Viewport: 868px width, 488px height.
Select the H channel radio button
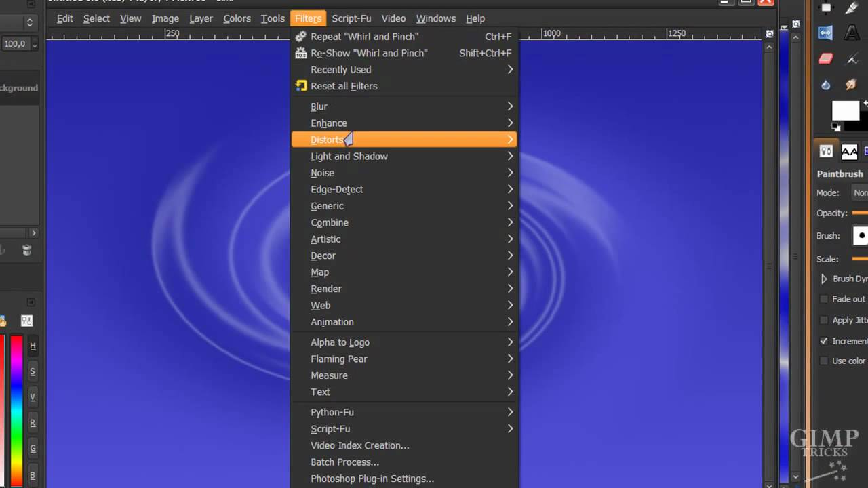pos(33,346)
